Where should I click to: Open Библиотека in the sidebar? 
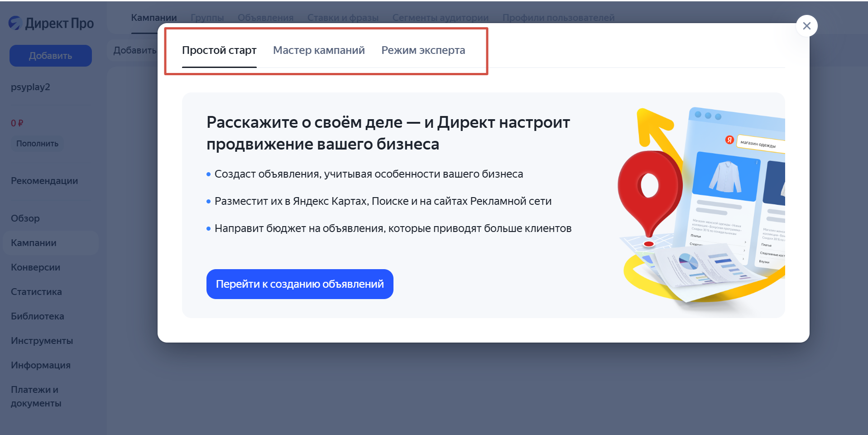[38, 316]
